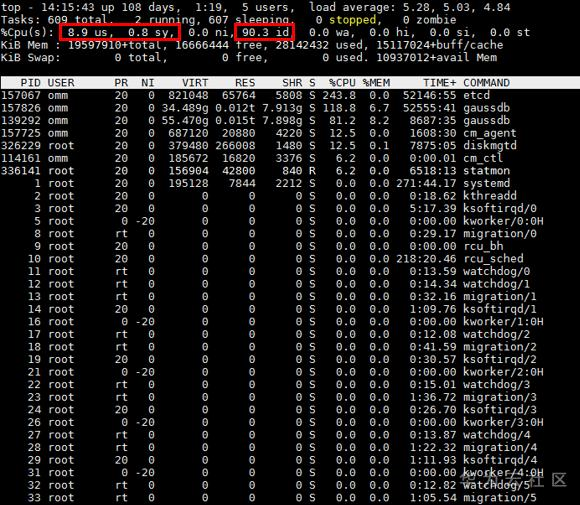580x505 pixels.
Task: Click the 8.2 memory percent value
Action: [380, 121]
